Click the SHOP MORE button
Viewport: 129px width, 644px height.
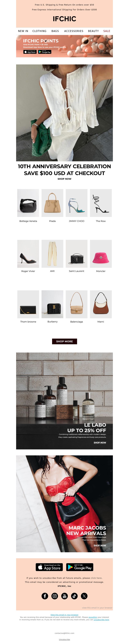point(64,341)
